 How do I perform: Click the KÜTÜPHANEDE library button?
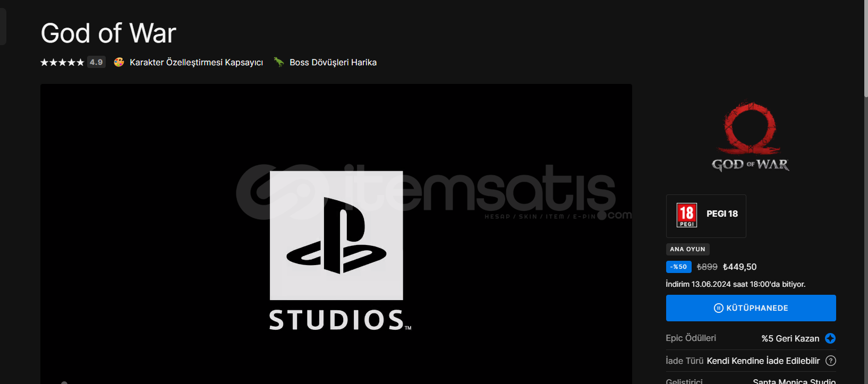tap(751, 308)
